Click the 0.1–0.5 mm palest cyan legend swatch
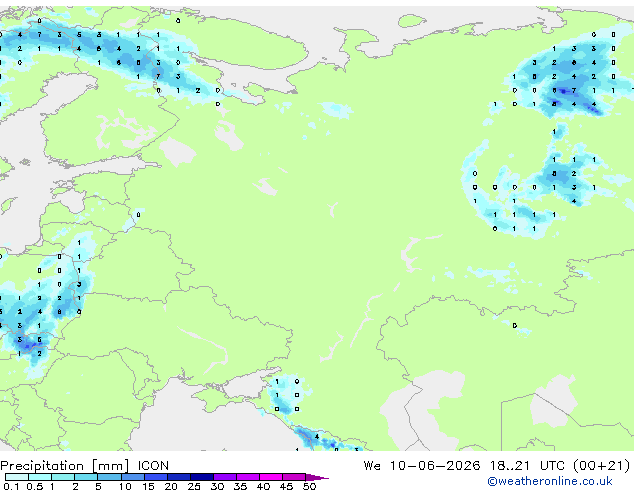This screenshot has width=634, height=490. [17, 477]
